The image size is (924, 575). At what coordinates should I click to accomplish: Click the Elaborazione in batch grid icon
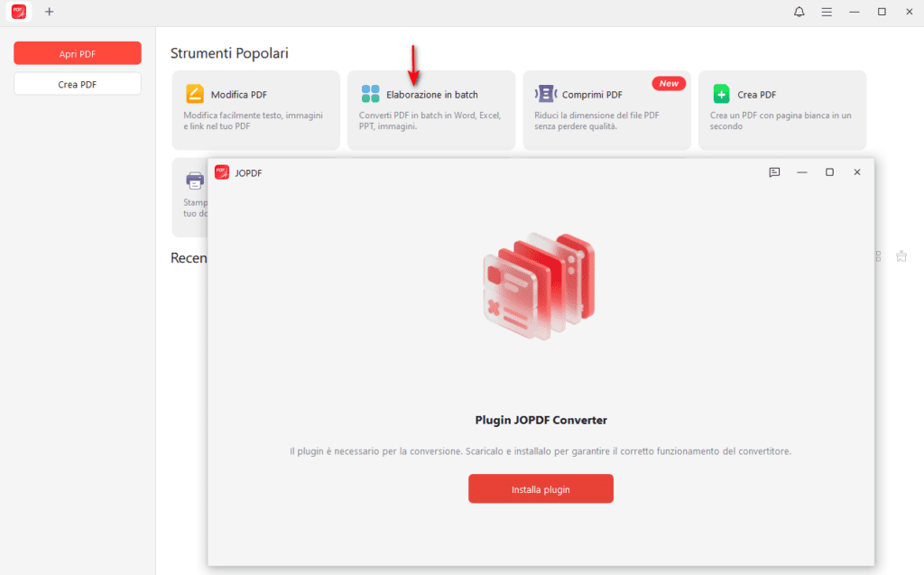370,94
